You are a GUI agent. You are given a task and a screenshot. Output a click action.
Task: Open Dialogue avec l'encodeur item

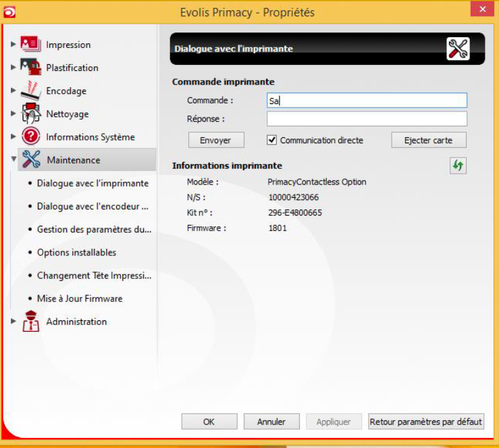pos(93,206)
